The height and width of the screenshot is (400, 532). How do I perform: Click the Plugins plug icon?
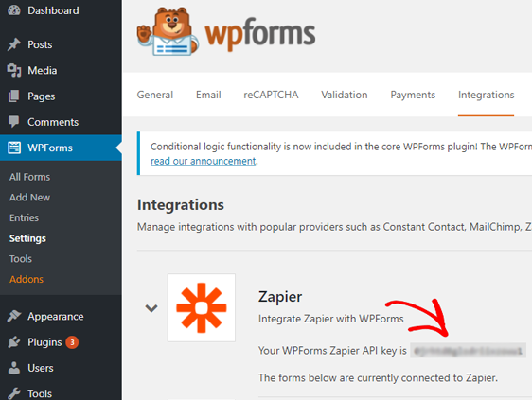point(14,342)
